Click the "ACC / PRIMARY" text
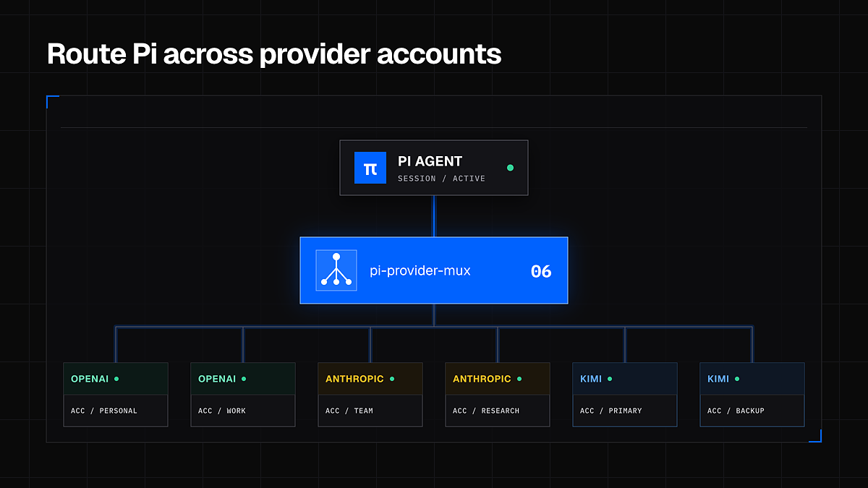Screen dimensions: 868x488 (x=611, y=411)
